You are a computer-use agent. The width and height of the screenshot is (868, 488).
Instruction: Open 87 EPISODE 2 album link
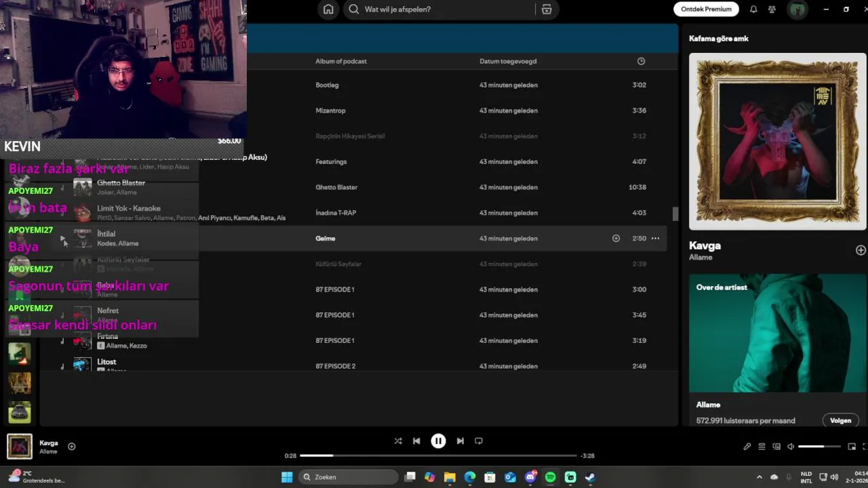[x=335, y=366]
